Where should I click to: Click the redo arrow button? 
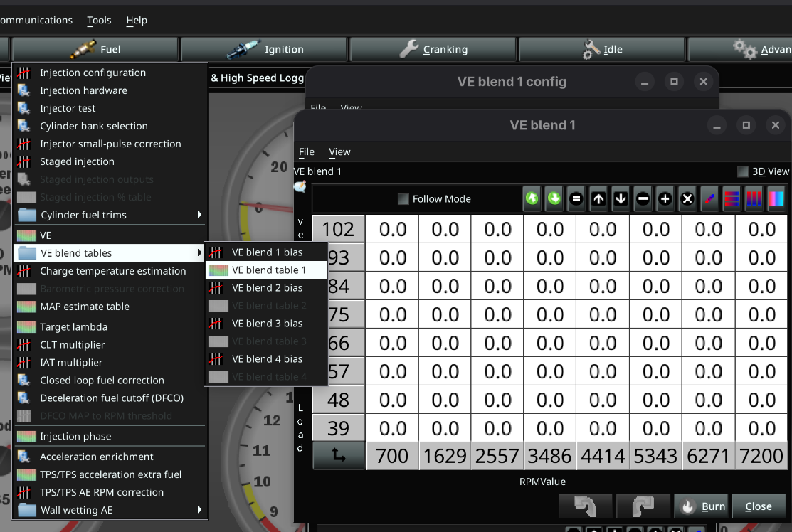pos(642,506)
